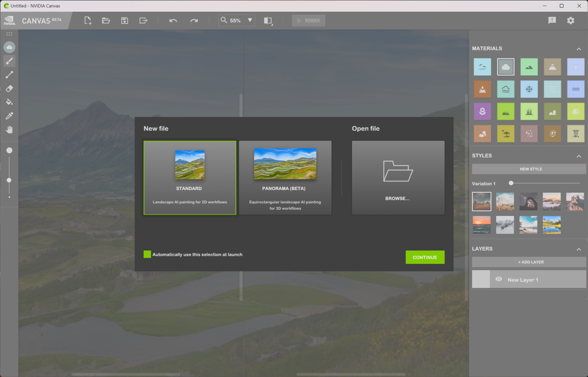
Task: Pick the Hill material
Action: click(x=529, y=67)
